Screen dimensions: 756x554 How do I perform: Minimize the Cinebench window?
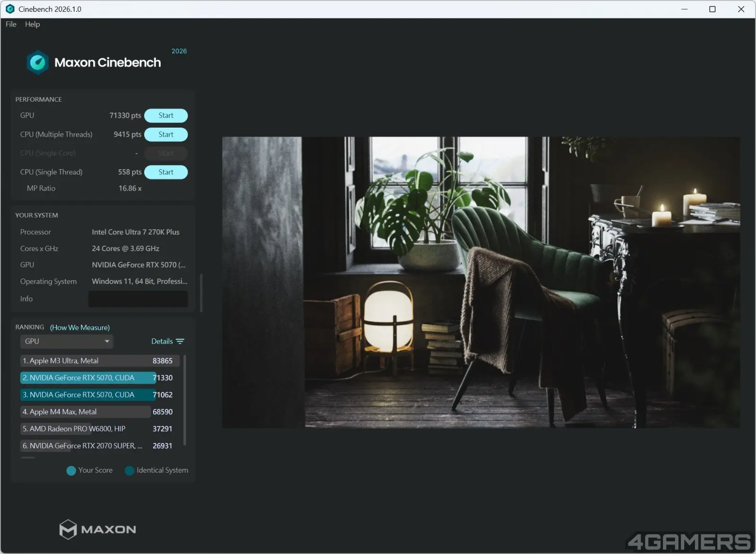pyautogui.click(x=684, y=9)
